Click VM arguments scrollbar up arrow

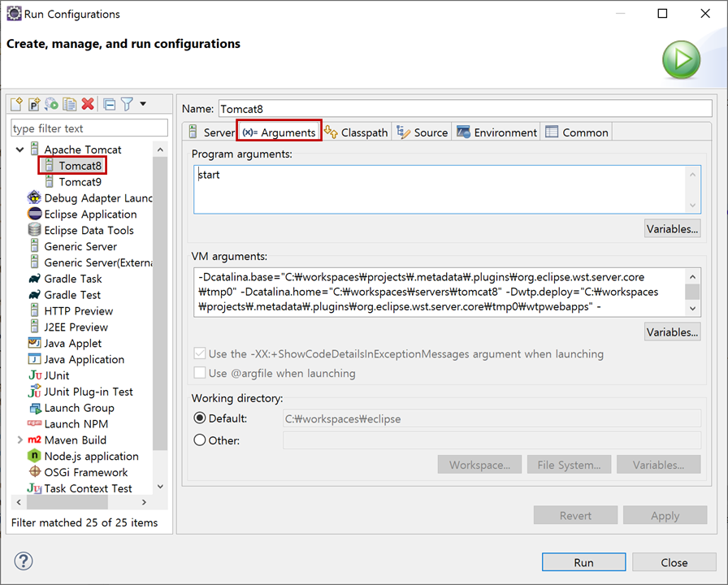693,277
